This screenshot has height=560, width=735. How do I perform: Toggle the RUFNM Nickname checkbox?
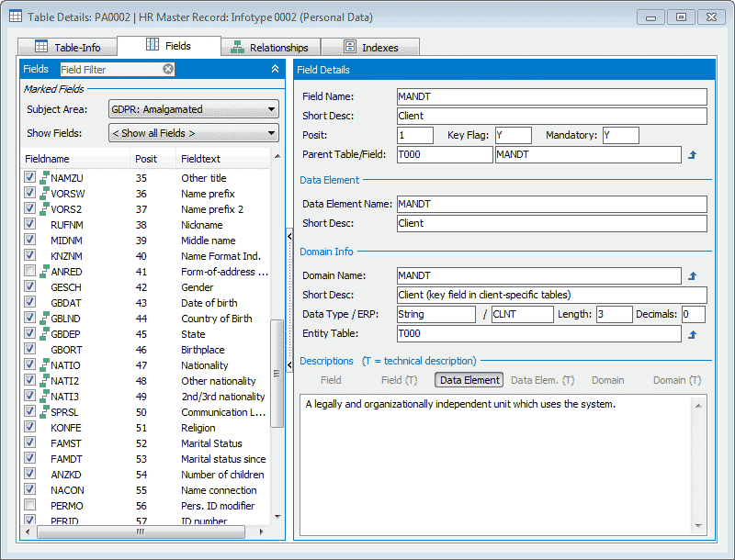[29, 224]
